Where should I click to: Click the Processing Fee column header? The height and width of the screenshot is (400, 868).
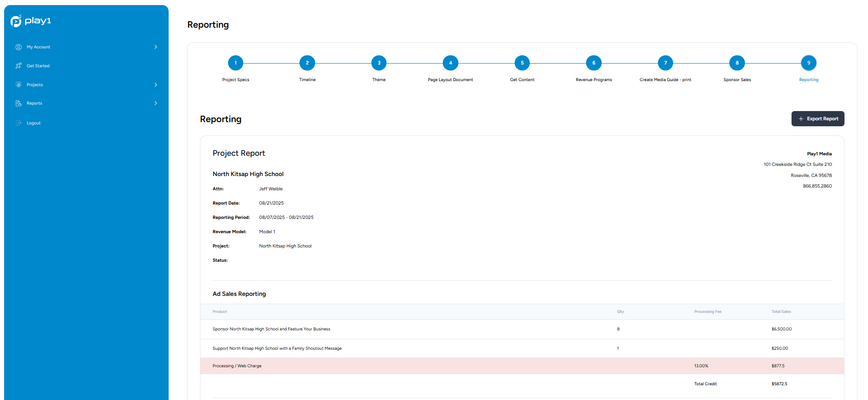[x=708, y=312]
